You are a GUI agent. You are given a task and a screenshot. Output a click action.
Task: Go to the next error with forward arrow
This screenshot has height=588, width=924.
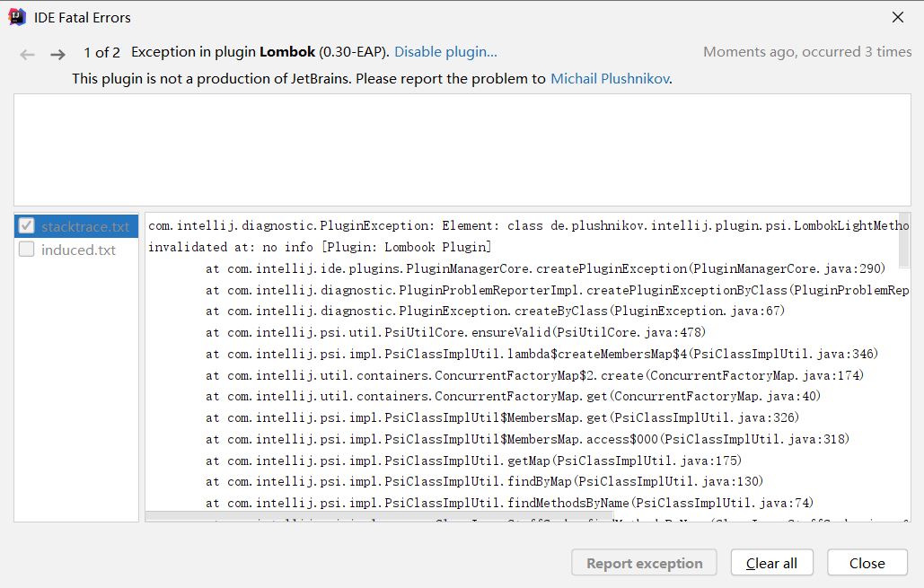coord(57,55)
